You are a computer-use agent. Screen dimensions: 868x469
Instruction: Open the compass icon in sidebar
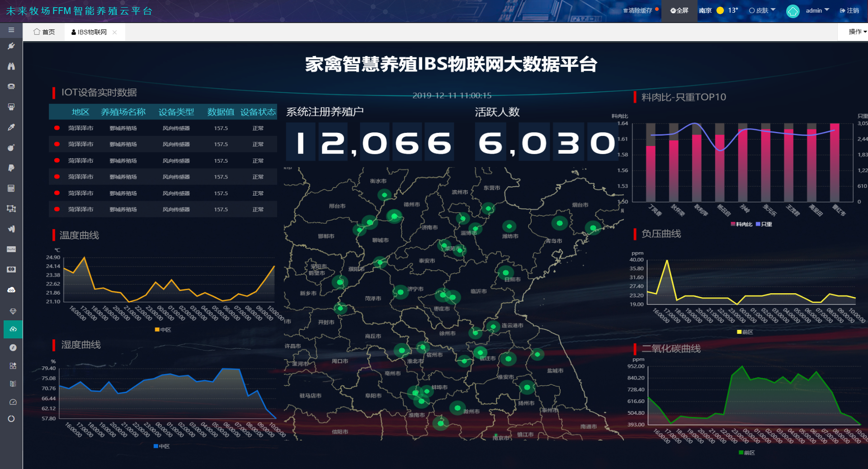[13, 347]
